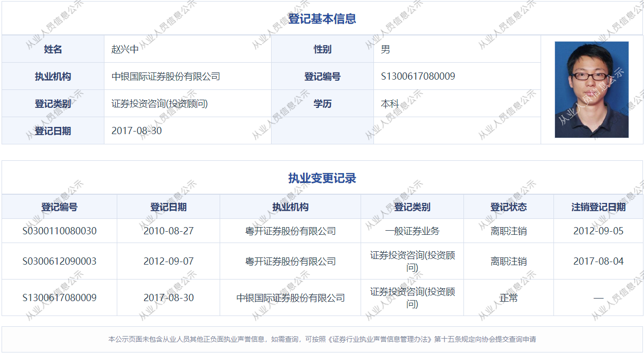Click the 正常 status cell

click(x=508, y=298)
